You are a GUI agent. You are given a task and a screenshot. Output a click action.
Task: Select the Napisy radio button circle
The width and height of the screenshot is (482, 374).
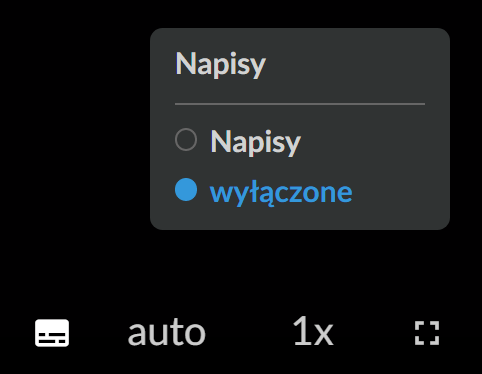(x=186, y=140)
